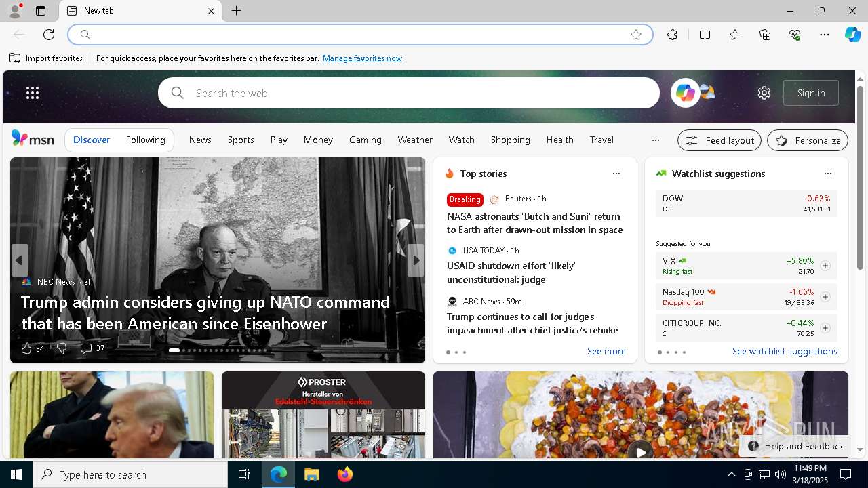Viewport: 868px width, 488px height.
Task: Go to previous carousel story
Action: click(x=19, y=260)
